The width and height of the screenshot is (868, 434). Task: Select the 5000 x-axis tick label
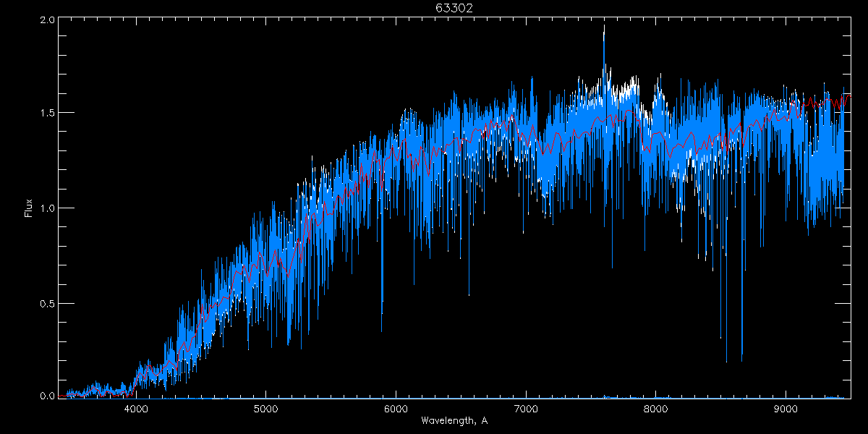point(265,409)
